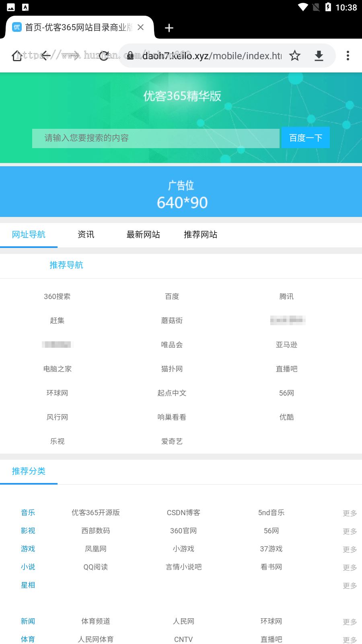Screen dimensions: 362x644
Task: Open the 音乐 category
Action: point(28,513)
